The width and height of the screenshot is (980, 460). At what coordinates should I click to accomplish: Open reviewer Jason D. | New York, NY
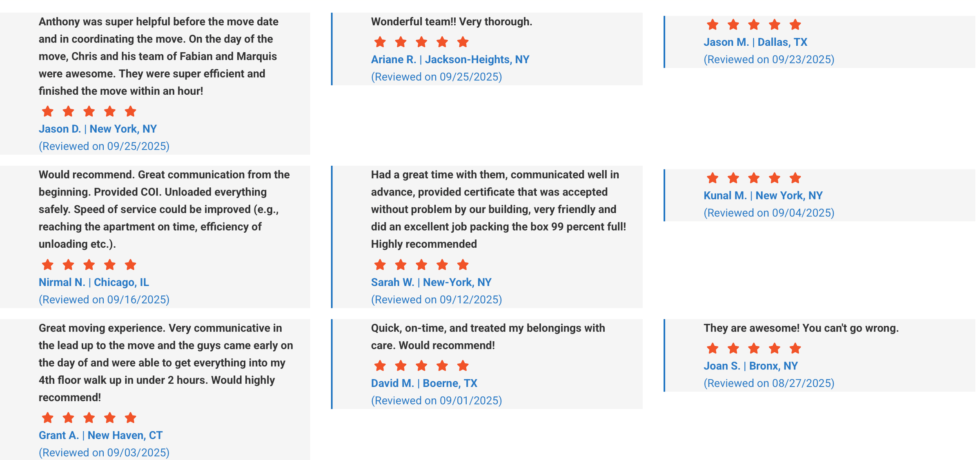pyautogui.click(x=98, y=129)
